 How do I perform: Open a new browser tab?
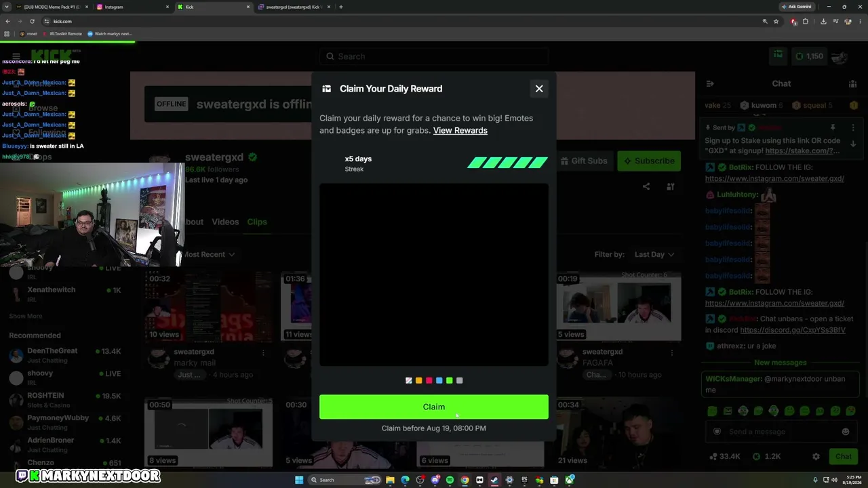(340, 7)
